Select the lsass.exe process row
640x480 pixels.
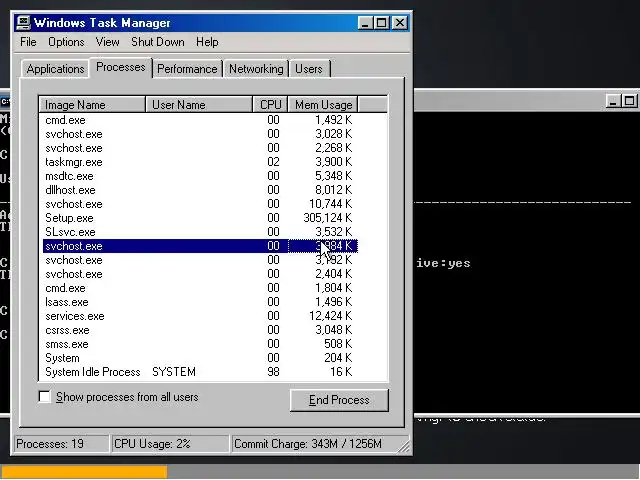(200, 302)
